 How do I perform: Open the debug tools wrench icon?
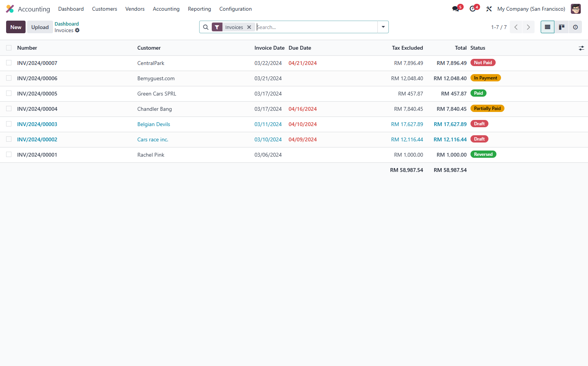pyautogui.click(x=489, y=9)
